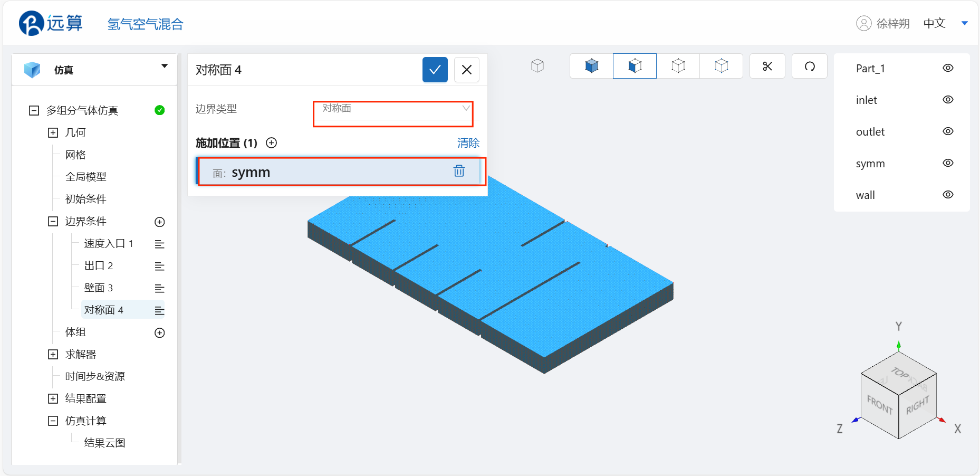Click the wall label in parts list

866,195
